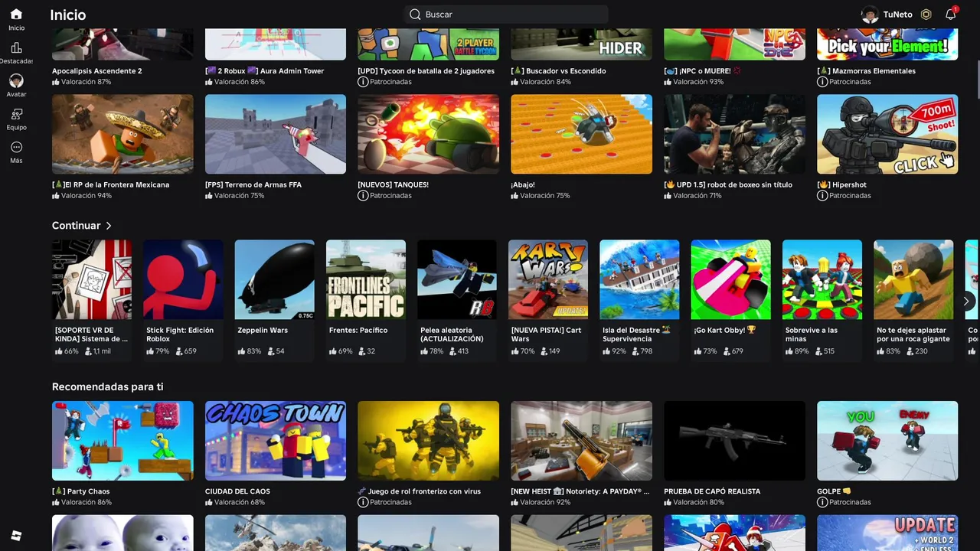
Task: Open El RP de la Frontera Mexicana thumbnail
Action: (x=122, y=134)
